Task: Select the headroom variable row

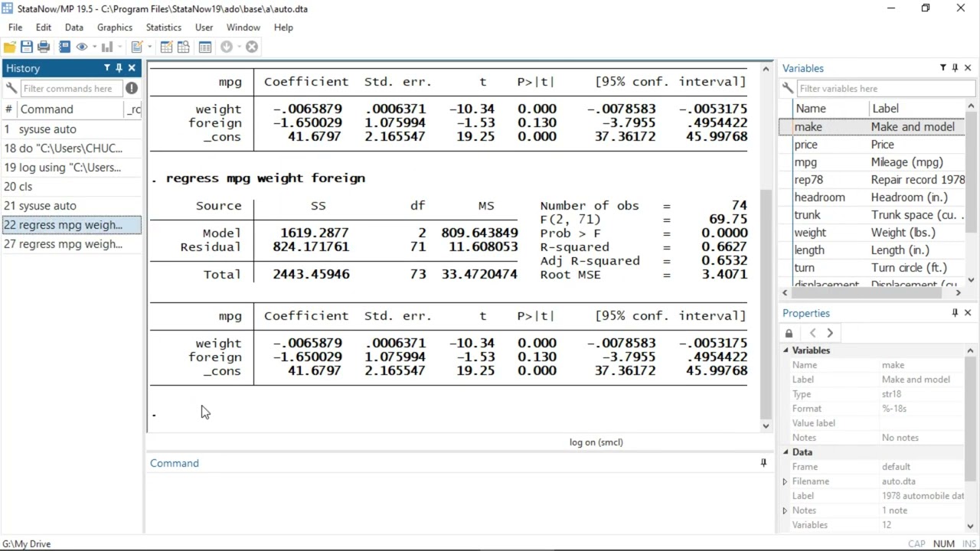Action: pos(872,197)
